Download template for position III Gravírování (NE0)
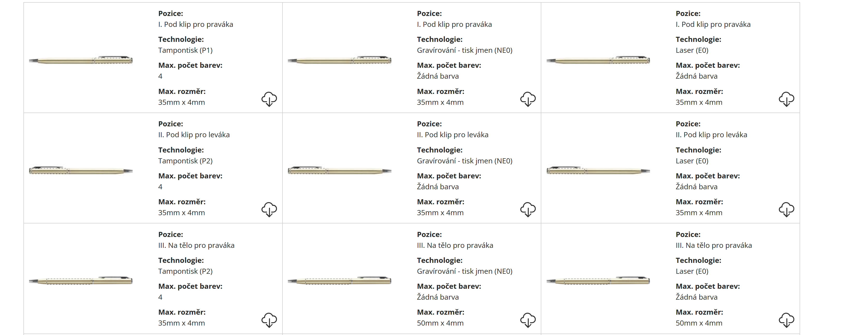 click(528, 320)
